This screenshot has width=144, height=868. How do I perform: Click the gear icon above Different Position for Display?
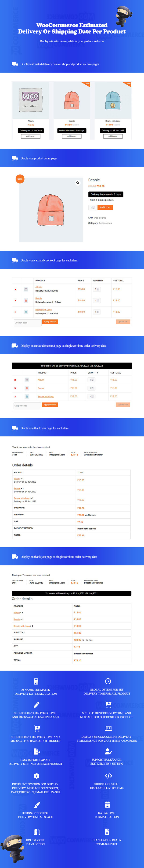coord(37,776)
